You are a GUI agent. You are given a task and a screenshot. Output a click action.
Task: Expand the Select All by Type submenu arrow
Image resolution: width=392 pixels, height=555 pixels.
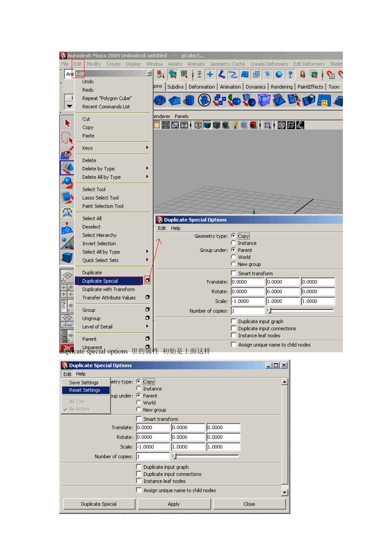pyautogui.click(x=147, y=251)
